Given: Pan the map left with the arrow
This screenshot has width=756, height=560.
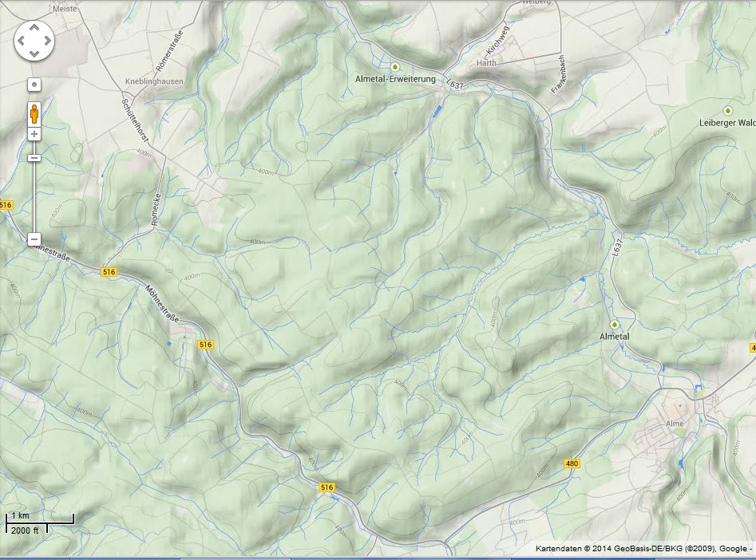Looking at the screenshot, I should [21, 40].
